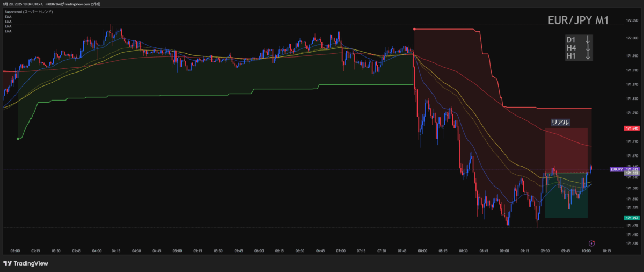This screenshot has height=272, width=644.
Task: Click the 172.000 level on price axis
Action: click(631, 38)
